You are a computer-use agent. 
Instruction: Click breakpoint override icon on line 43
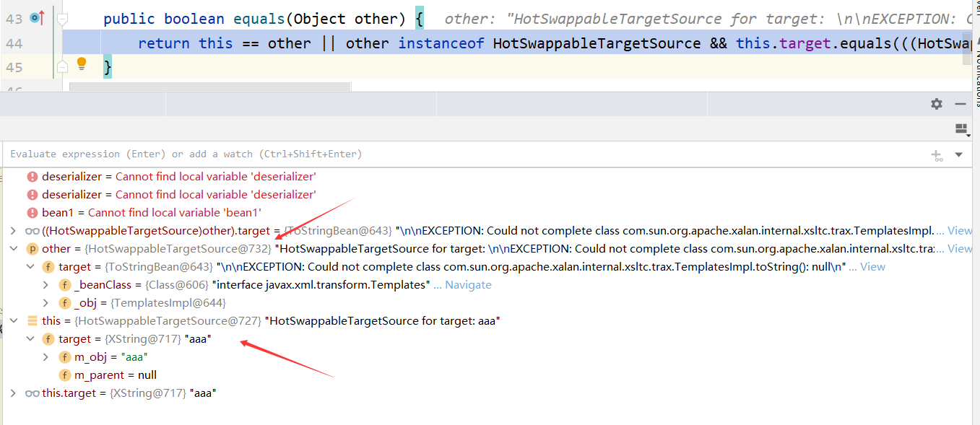coord(37,19)
